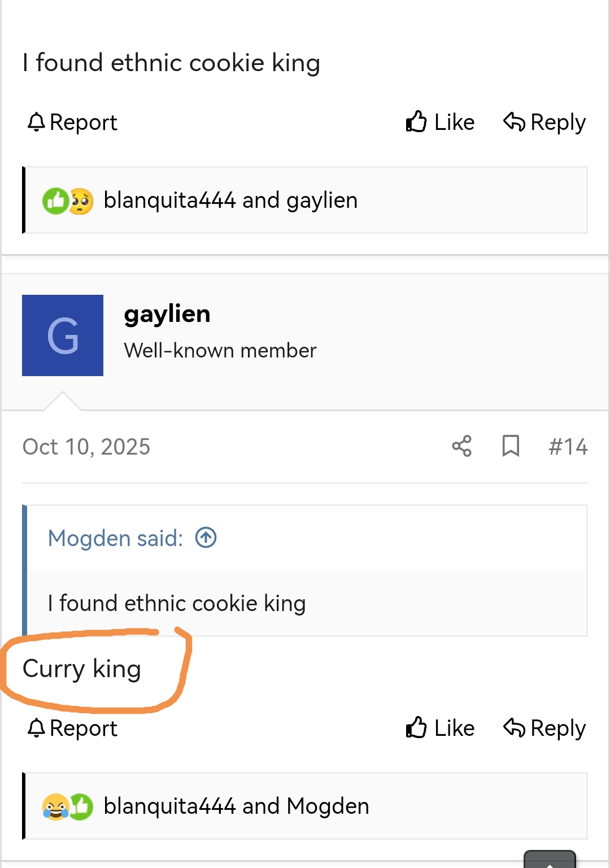
Task: Share post #14 via share icon
Action: pyautogui.click(x=461, y=446)
